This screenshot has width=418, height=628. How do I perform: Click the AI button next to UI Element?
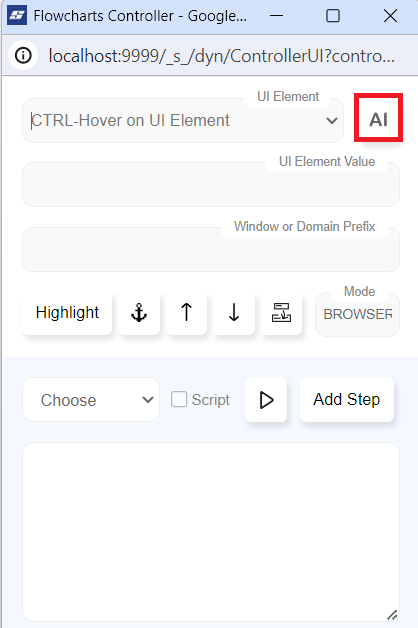(378, 119)
